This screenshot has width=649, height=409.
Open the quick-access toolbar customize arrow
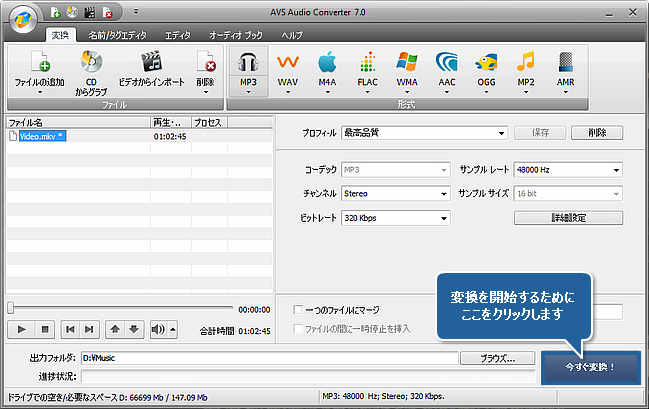click(136, 12)
